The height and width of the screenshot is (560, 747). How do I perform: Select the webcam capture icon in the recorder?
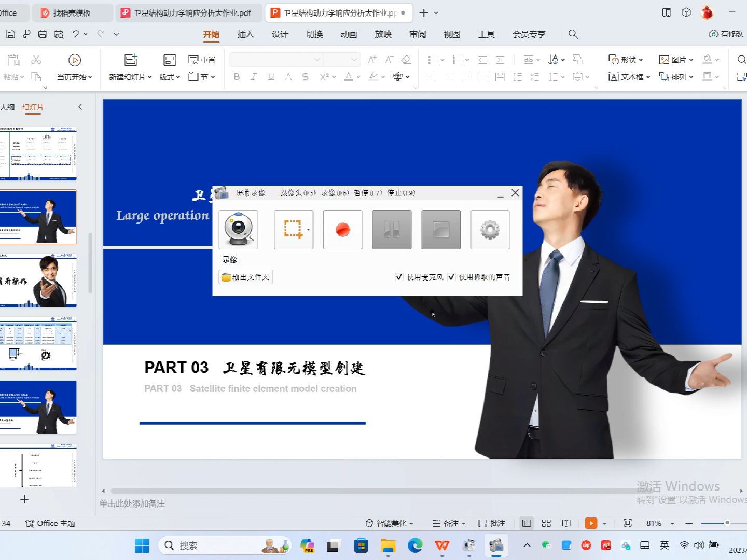238,229
